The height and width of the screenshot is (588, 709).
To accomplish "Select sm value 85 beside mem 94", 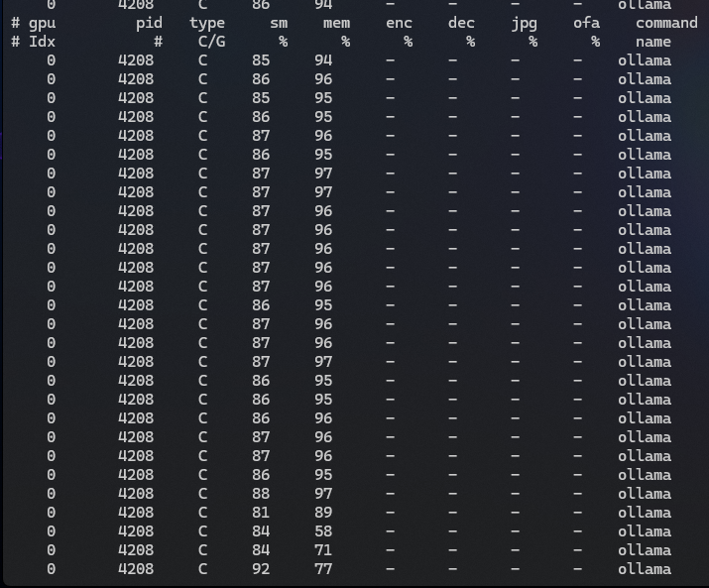I will (x=261, y=60).
